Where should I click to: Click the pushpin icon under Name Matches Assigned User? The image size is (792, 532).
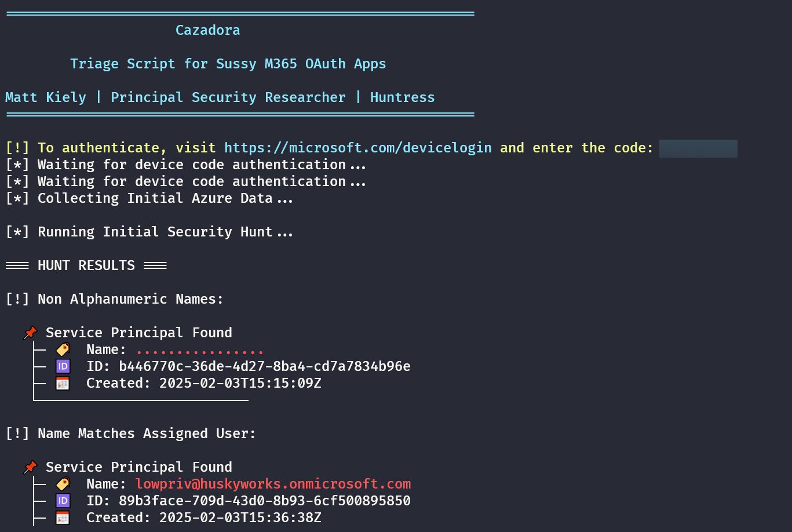click(x=30, y=467)
